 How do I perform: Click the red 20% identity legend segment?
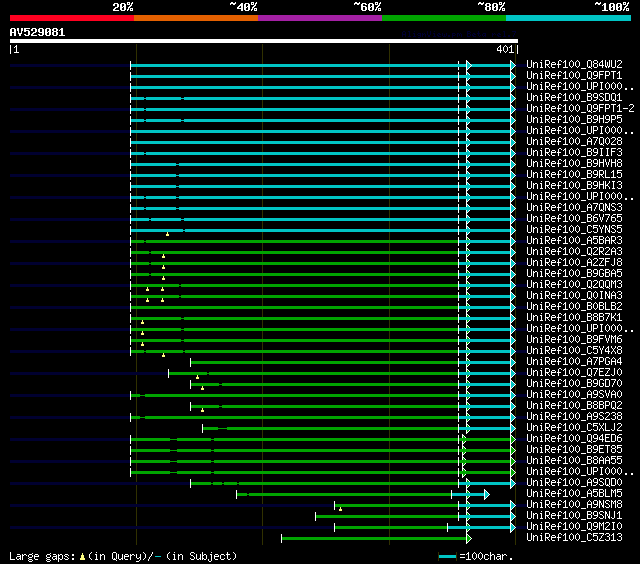pos(72,18)
